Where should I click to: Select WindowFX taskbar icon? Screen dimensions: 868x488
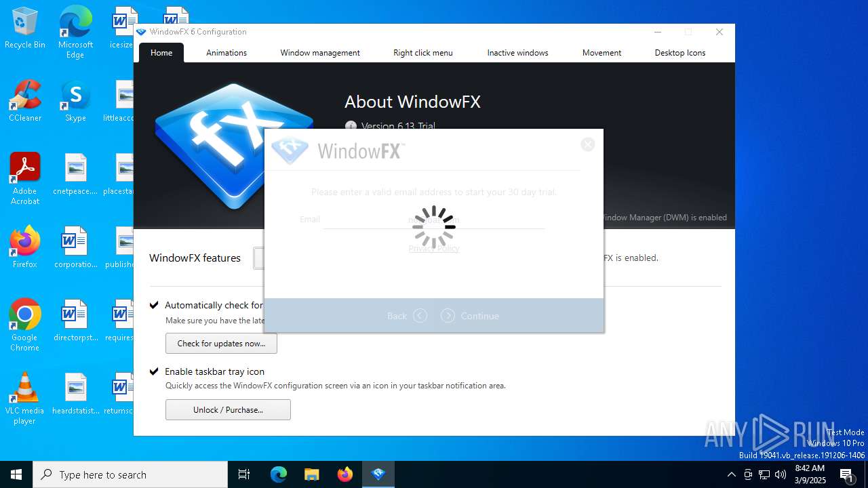click(378, 474)
